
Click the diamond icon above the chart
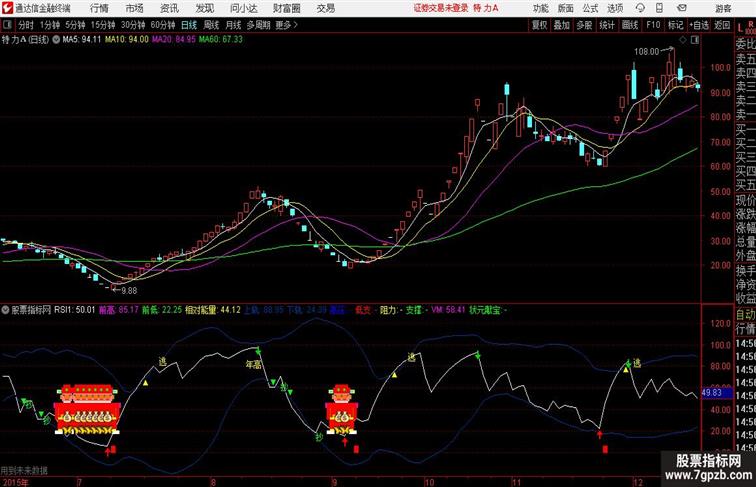tap(683, 40)
